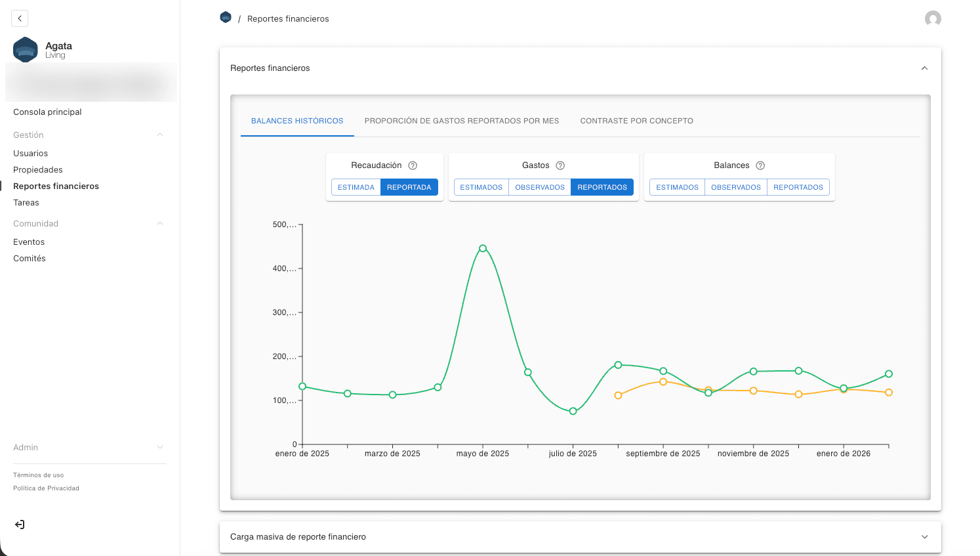This screenshot has width=980, height=556.
Task: Open the Proporción de Gastos Reportados tab
Action: coord(461,121)
